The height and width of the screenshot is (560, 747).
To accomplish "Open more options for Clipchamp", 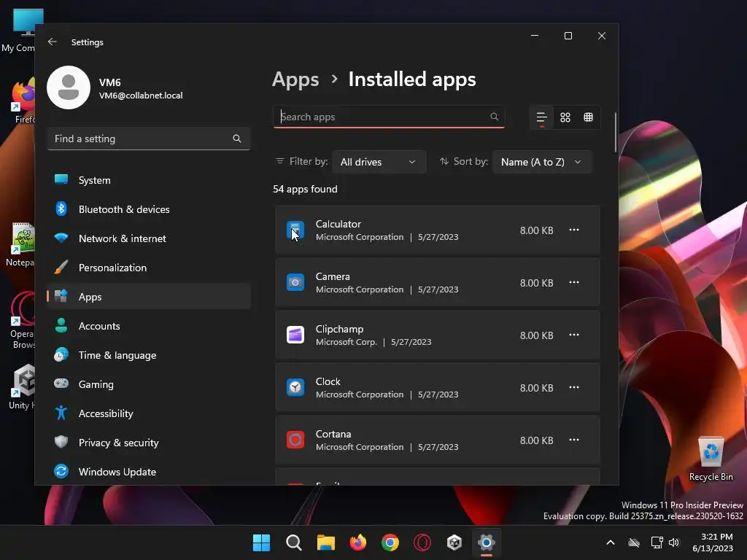I will (574, 335).
